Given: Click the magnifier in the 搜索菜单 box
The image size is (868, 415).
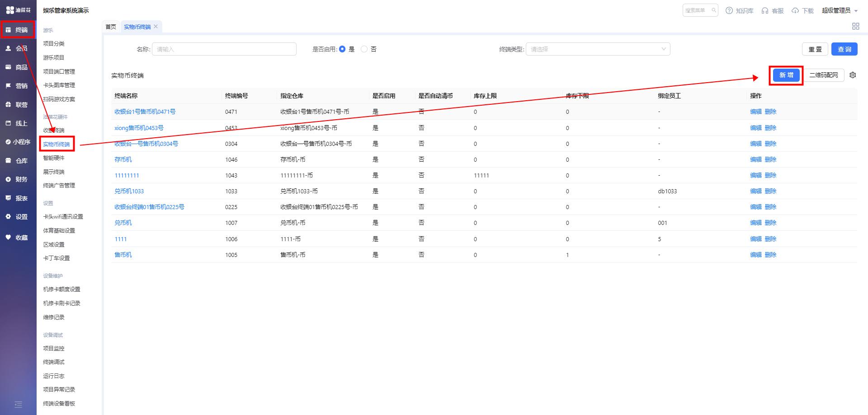Looking at the screenshot, I should pyautogui.click(x=714, y=10).
